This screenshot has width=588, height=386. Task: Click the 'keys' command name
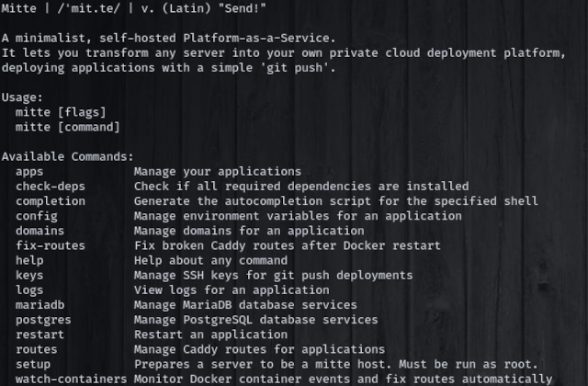[x=29, y=275]
